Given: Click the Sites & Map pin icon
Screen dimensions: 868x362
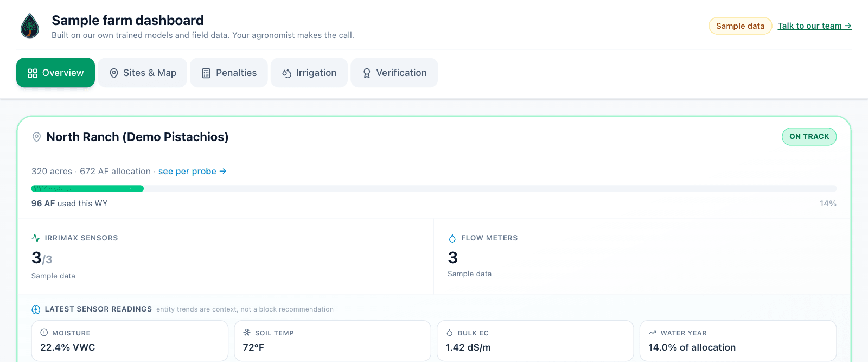Looking at the screenshot, I should pyautogui.click(x=114, y=73).
